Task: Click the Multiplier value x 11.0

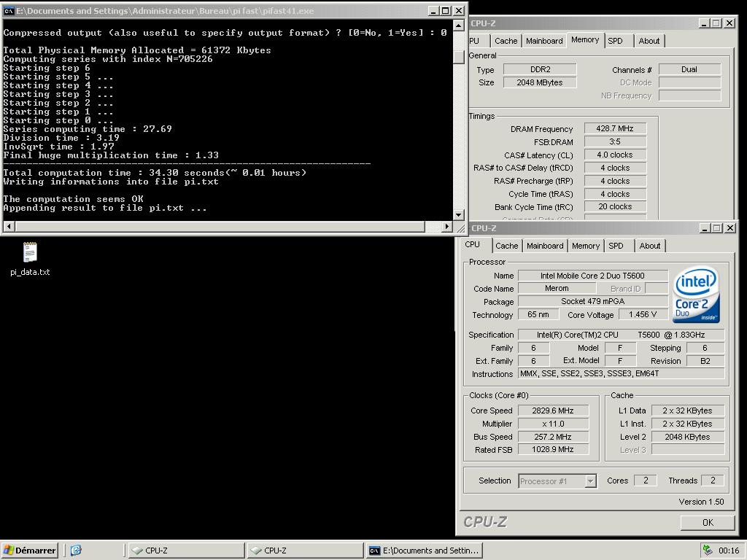Action: pos(553,424)
